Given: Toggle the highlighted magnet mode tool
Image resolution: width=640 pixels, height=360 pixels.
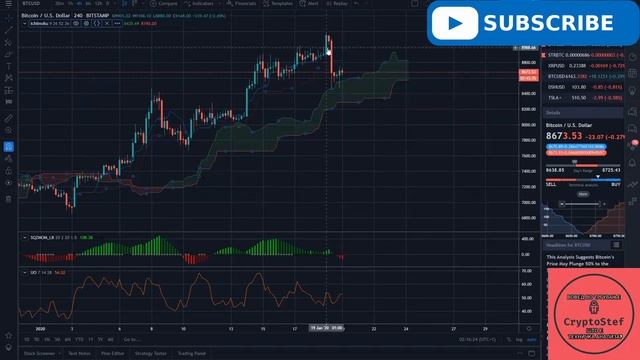Looking at the screenshot, I should click(x=9, y=147).
